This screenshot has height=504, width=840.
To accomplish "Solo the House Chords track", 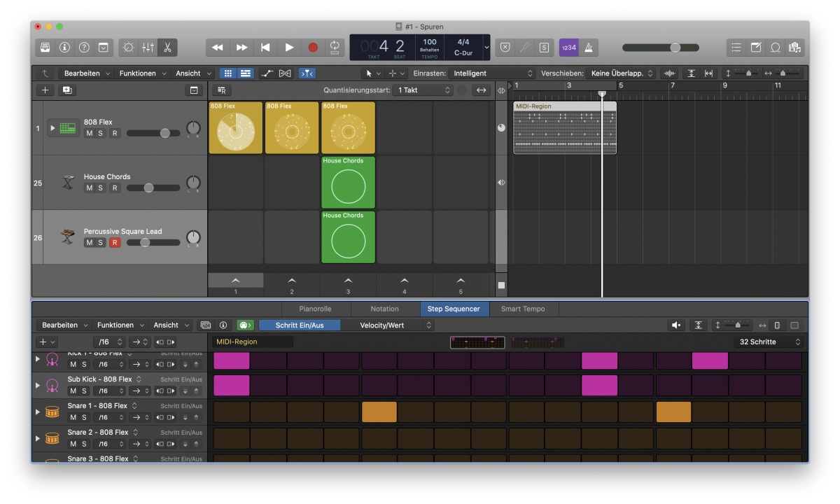I will point(101,188).
